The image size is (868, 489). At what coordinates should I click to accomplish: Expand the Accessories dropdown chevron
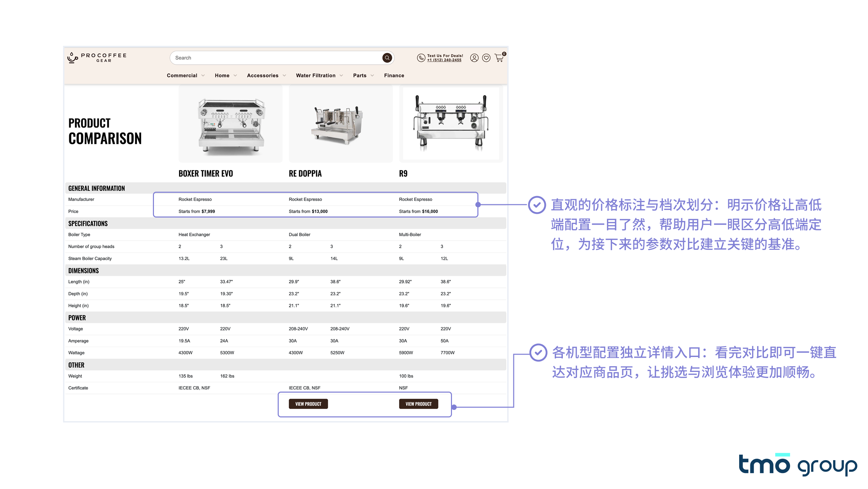[x=284, y=75]
